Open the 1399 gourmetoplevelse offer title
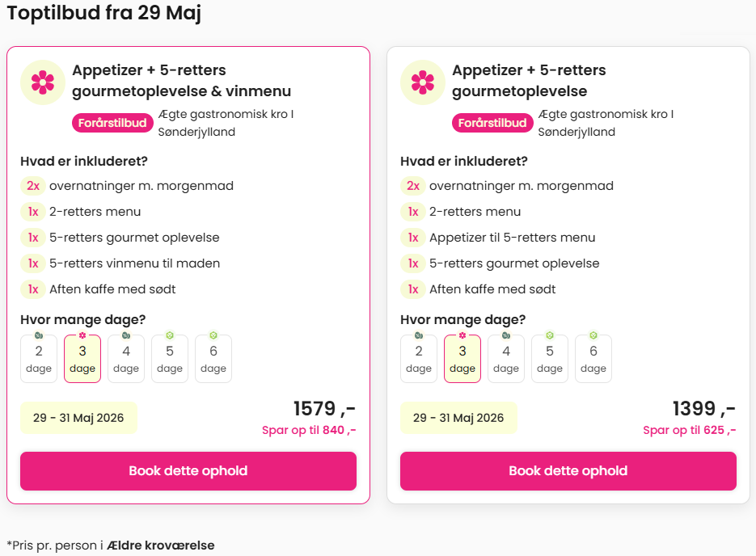Screen dimensions: 756x556 529,81
